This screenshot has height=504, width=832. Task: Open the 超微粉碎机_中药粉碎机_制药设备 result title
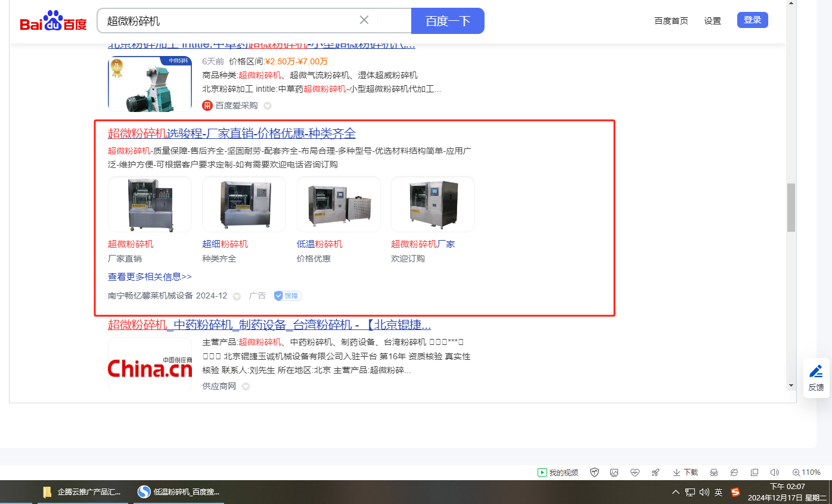pos(269,325)
